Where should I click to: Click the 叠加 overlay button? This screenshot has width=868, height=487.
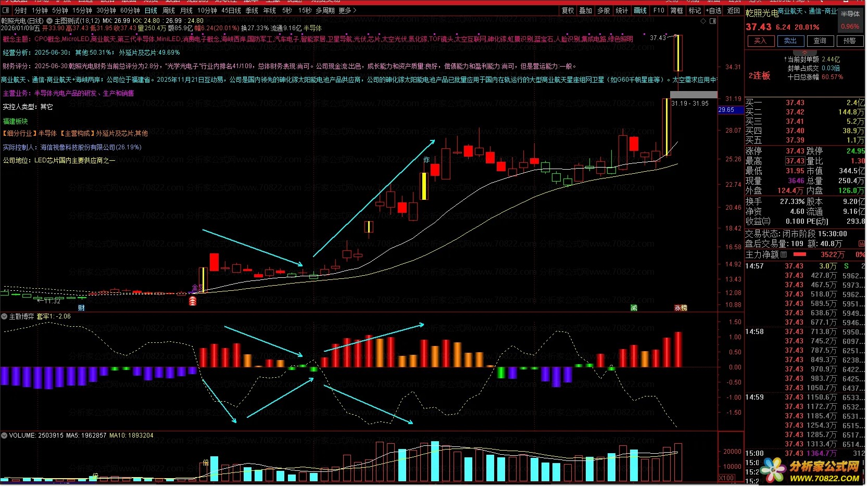click(x=586, y=10)
